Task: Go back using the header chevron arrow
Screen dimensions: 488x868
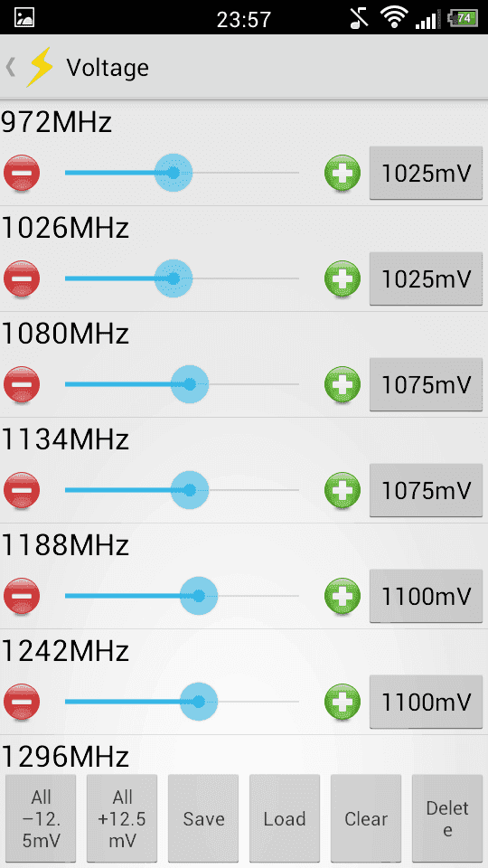Action: pyautogui.click(x=10, y=67)
